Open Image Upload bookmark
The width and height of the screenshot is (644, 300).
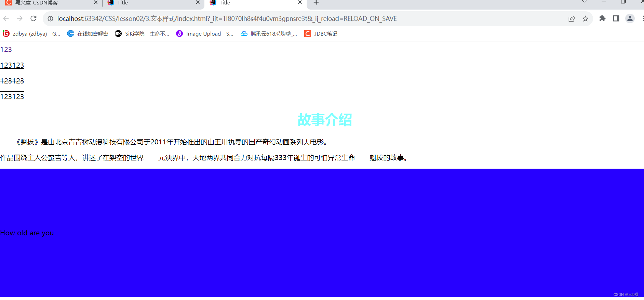pyautogui.click(x=205, y=34)
